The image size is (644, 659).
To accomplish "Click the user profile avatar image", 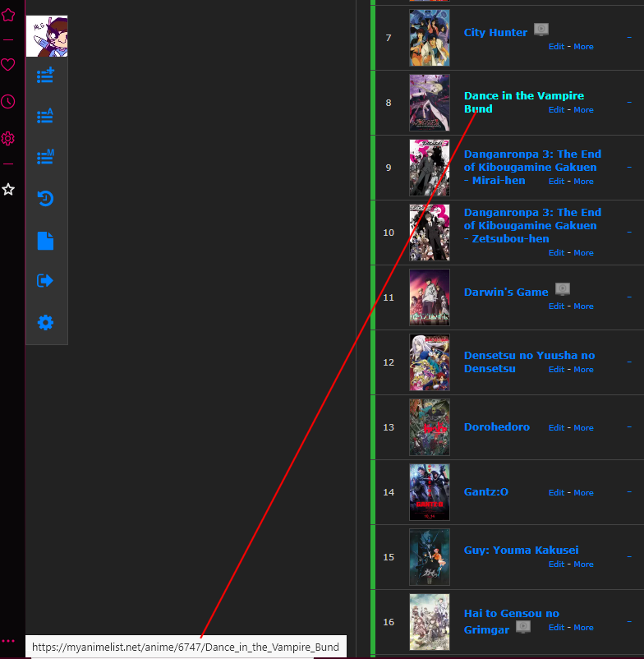I will click(x=47, y=36).
